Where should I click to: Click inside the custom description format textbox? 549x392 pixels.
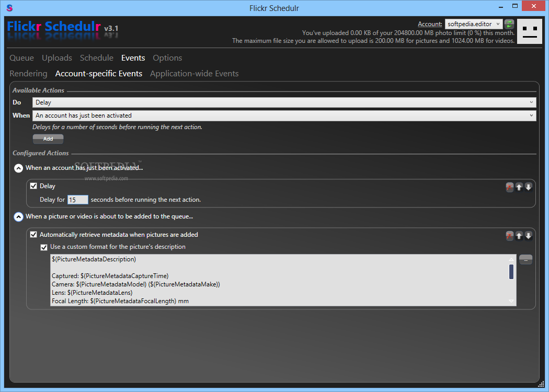tap(283, 280)
